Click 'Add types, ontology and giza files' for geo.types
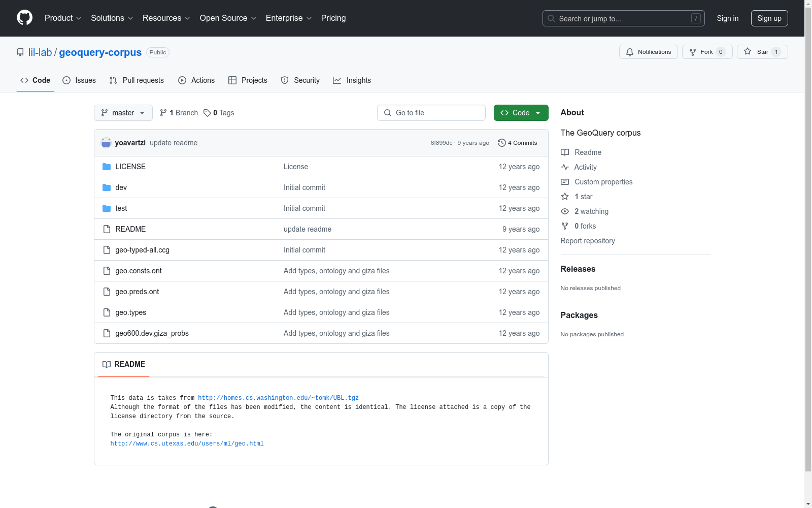Image resolution: width=812 pixels, height=508 pixels. 336,312
